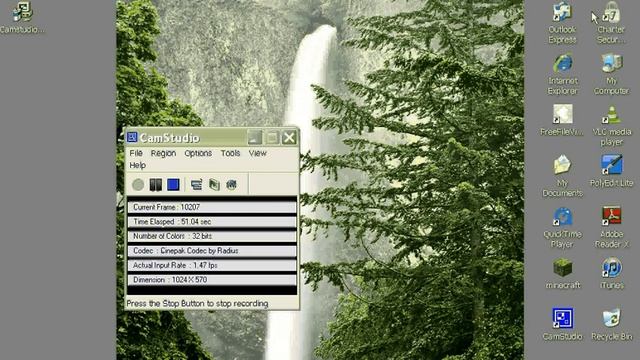The height and width of the screenshot is (360, 640).
Task: Click the 'Time Elasped : 51.04 sec' row
Action: point(212,222)
